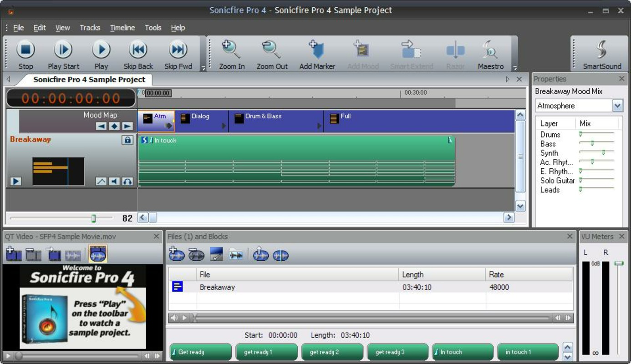Click the Skip Back toolbar icon
Viewport: 631px width, 364px height.
tap(138, 54)
